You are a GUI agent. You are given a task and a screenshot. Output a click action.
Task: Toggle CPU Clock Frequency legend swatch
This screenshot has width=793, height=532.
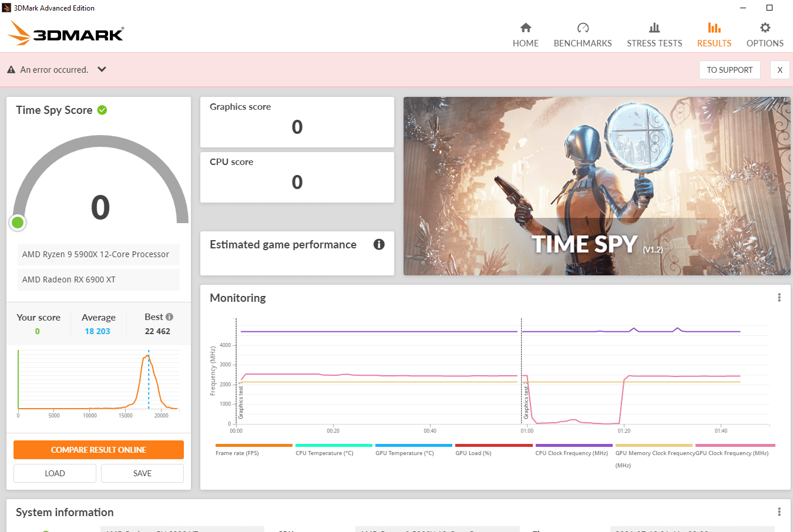pos(574,445)
